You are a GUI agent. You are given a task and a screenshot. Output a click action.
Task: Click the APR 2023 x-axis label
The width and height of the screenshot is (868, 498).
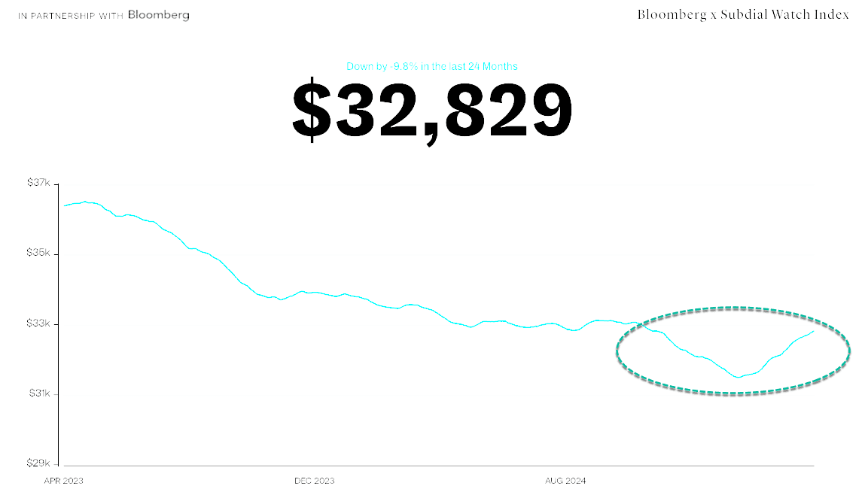point(64,481)
